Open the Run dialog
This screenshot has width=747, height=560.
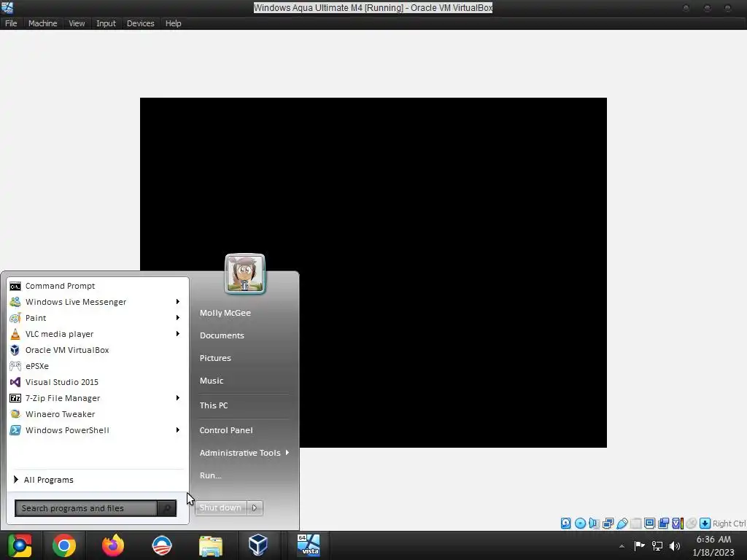(x=210, y=475)
